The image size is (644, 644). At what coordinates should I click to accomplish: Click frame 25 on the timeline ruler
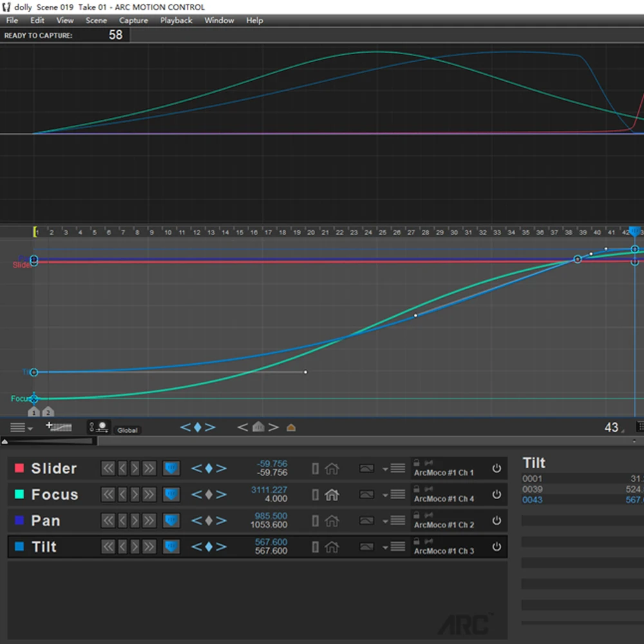point(383,232)
